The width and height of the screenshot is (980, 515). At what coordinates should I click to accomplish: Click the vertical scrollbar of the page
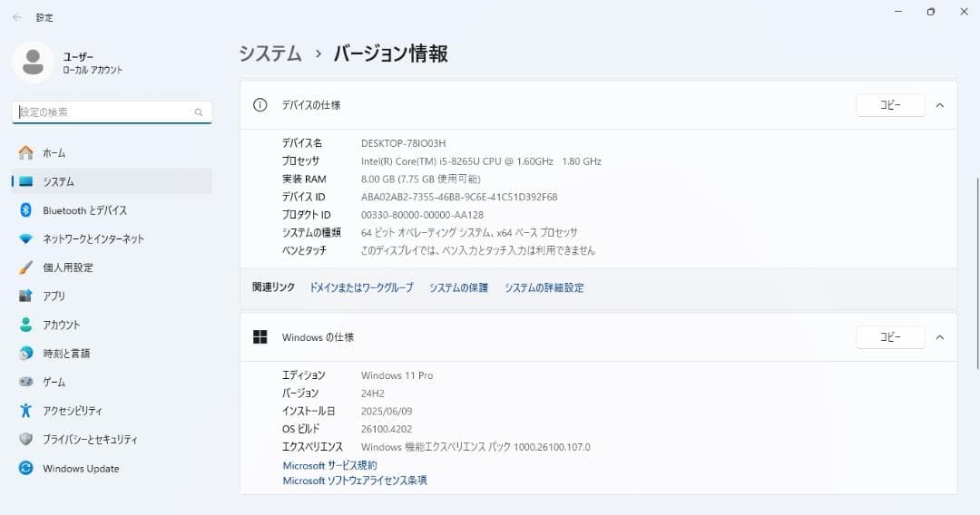[977, 273]
